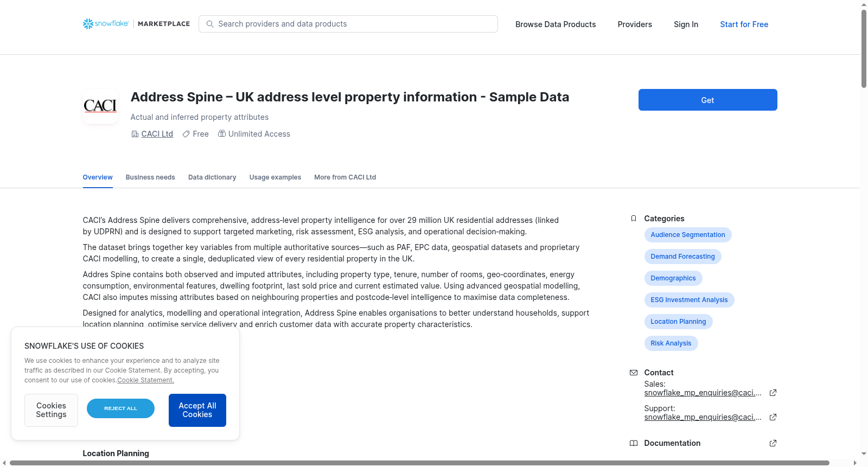Click the search providers input field

(348, 24)
